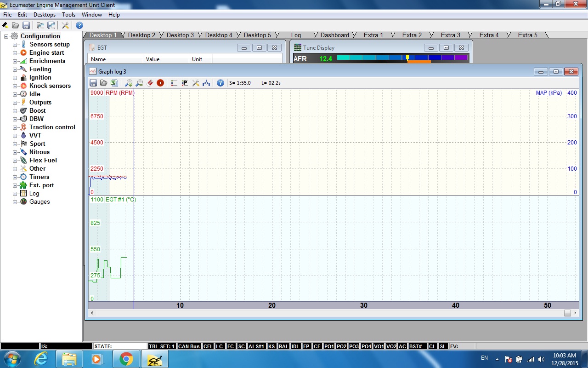Switch to the Dashboard tab
588x368 pixels.
(x=334, y=35)
